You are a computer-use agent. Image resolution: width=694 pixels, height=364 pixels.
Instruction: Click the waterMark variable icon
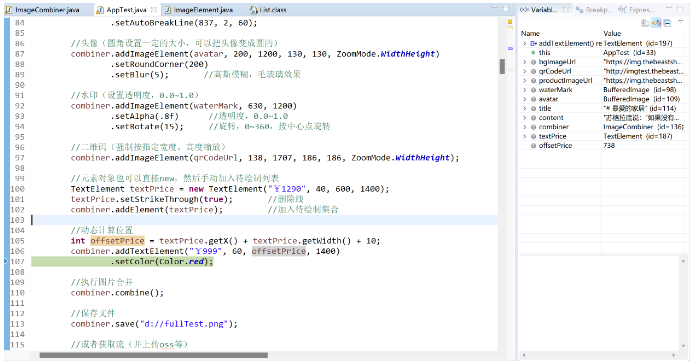pyautogui.click(x=533, y=90)
